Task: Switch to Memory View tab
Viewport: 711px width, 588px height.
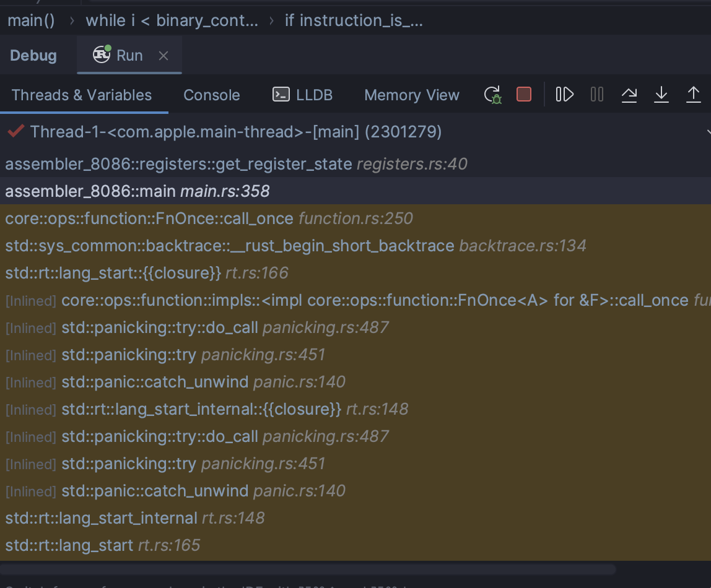Action: point(411,95)
